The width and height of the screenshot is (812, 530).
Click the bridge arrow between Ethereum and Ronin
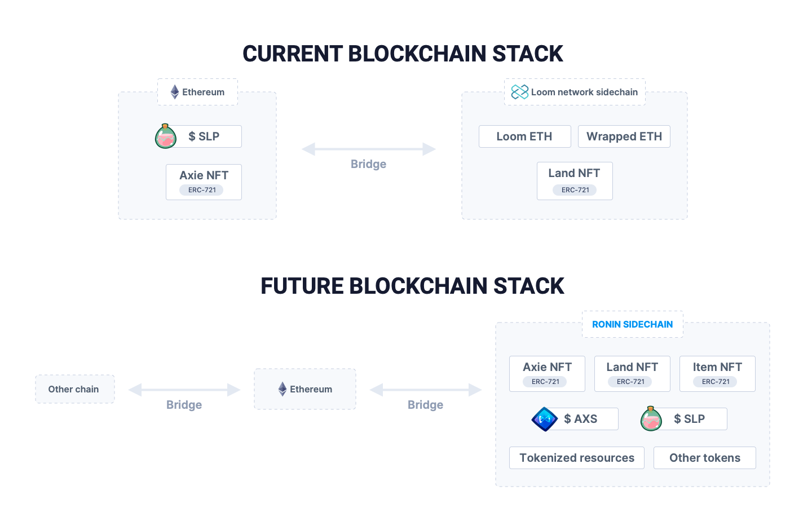pos(426,390)
